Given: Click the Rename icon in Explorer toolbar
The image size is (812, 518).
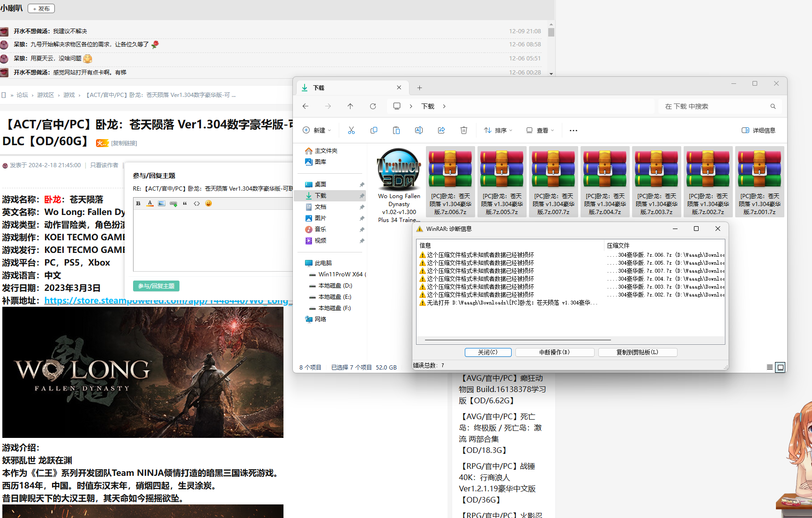Looking at the screenshot, I should point(419,130).
